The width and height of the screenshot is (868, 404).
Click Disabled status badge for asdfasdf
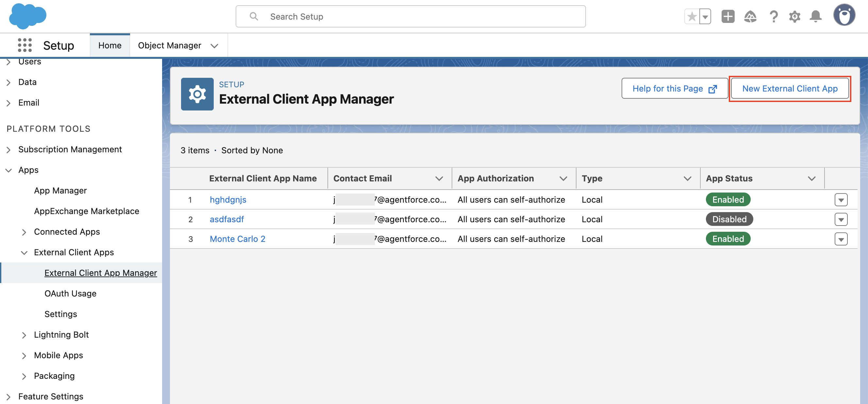tap(729, 219)
